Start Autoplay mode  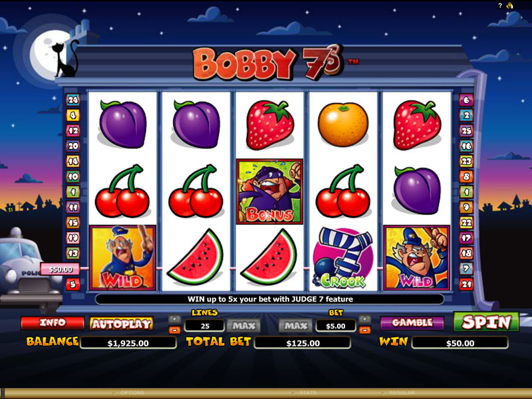[122, 323]
